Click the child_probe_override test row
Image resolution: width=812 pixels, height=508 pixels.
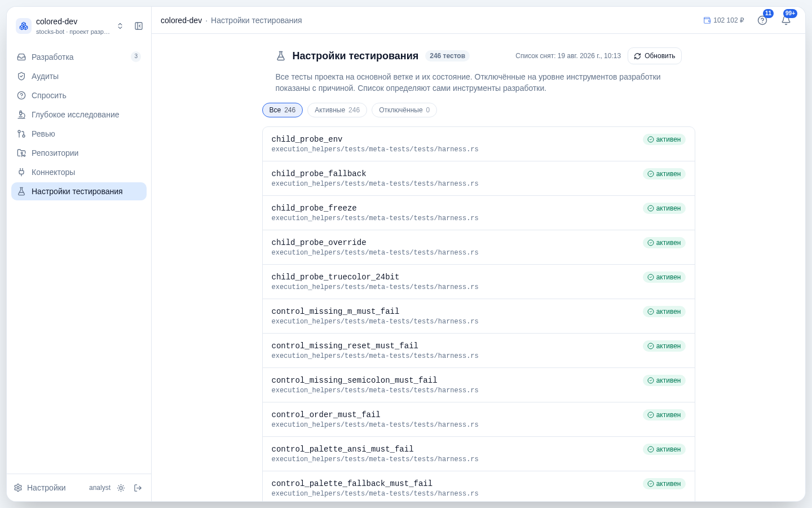[x=479, y=247]
